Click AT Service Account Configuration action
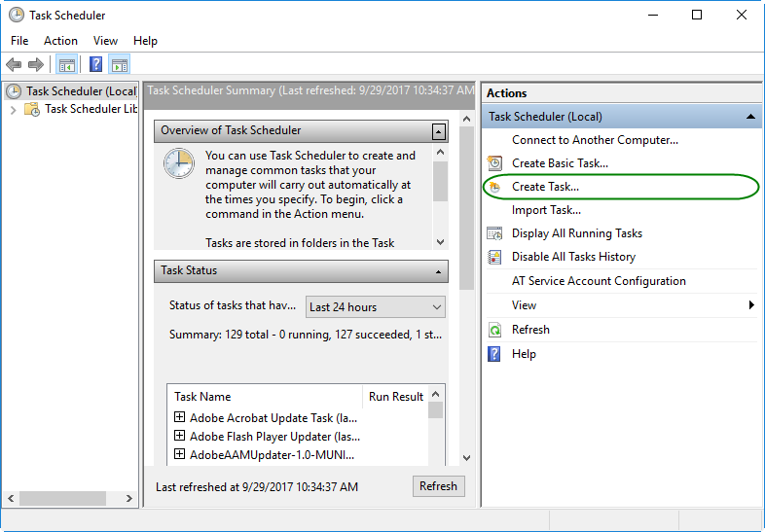The image size is (765, 532). [599, 281]
